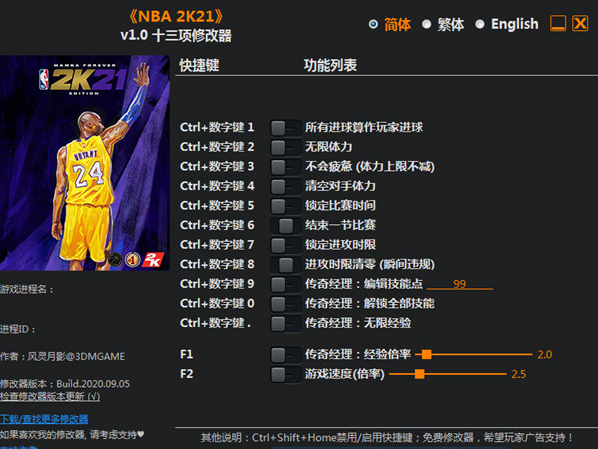598x449 pixels.
Task: Click 检查修改器版本更新 link
Action: (x=50, y=397)
